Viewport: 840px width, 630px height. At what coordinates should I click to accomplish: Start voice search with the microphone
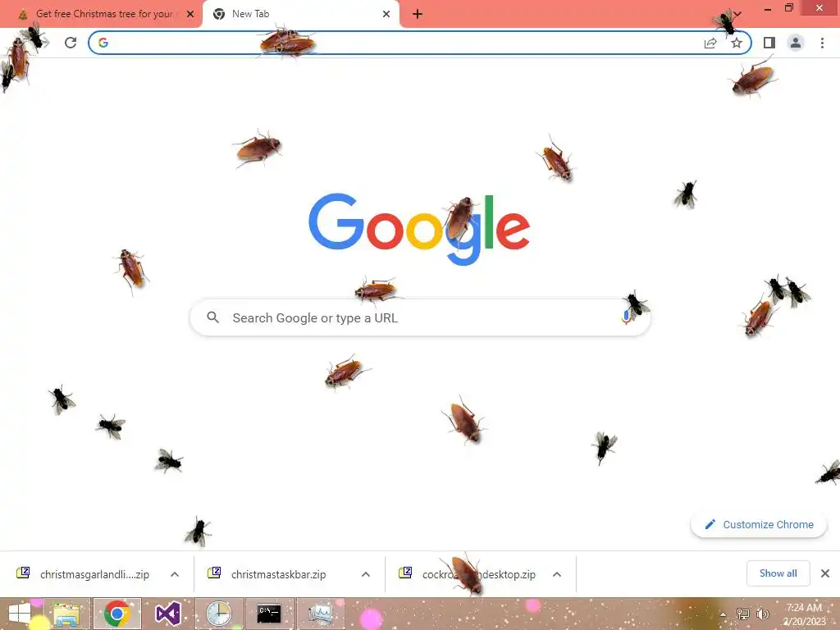626,317
